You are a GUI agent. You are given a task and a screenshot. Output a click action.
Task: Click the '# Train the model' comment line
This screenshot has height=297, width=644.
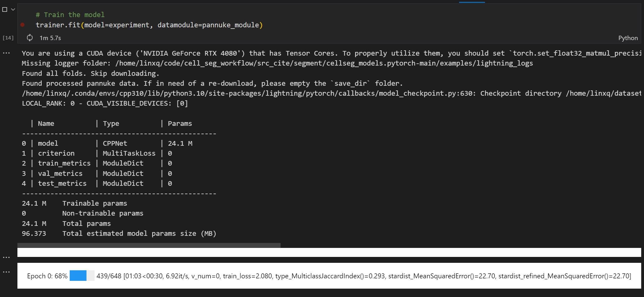coord(70,15)
